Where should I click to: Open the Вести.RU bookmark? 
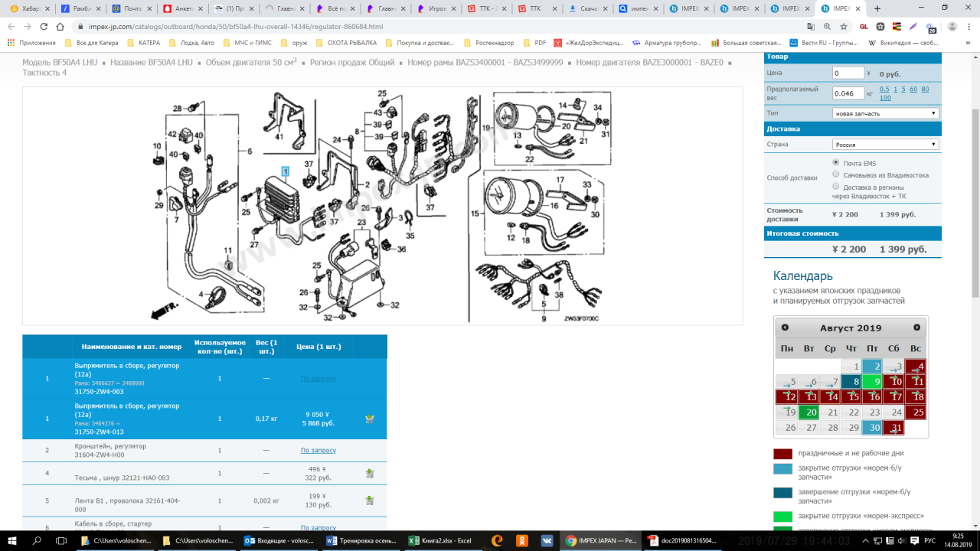(823, 43)
